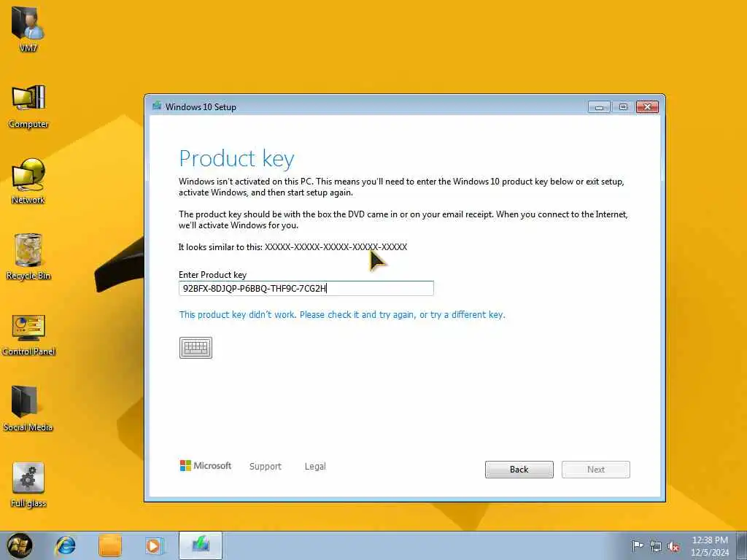Maximize the Windows 10 Setup window
The image size is (747, 560).
(623, 107)
